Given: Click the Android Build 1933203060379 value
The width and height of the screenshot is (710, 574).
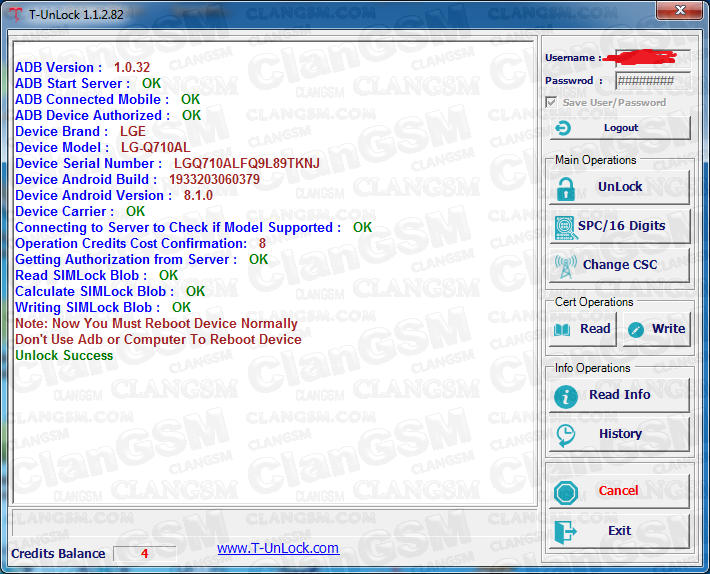Looking at the screenshot, I should pos(214,179).
